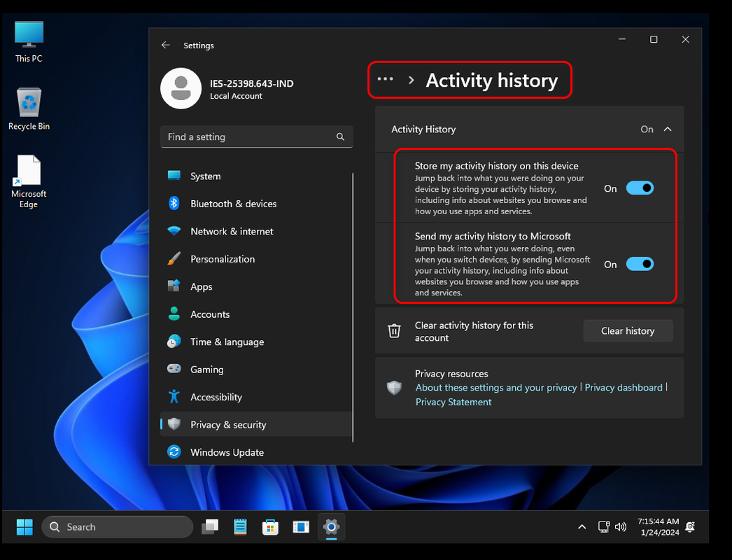This screenshot has height=560, width=732.
Task: Open This PC desktop icon
Action: [x=29, y=41]
